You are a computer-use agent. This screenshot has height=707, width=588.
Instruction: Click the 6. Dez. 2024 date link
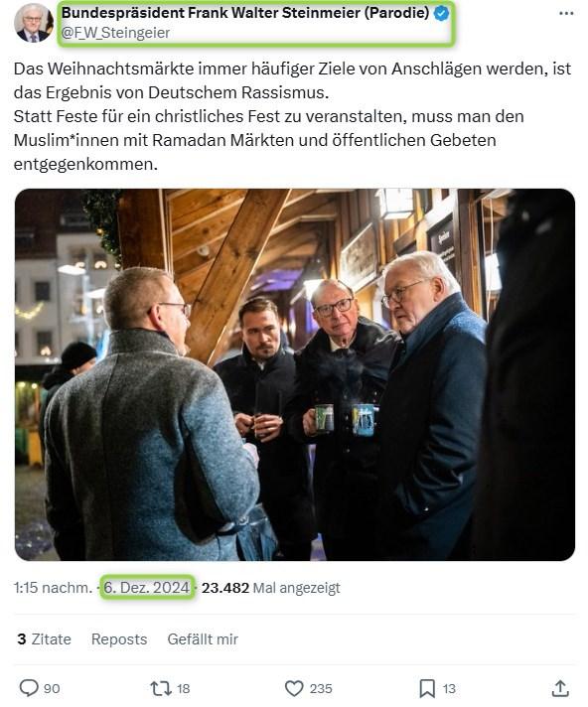(x=147, y=588)
